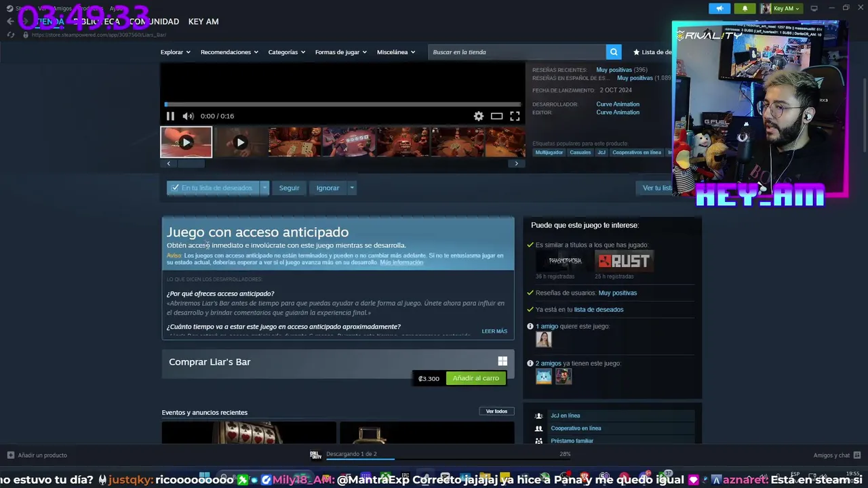Open Formas de jugar dropdown

tap(341, 52)
